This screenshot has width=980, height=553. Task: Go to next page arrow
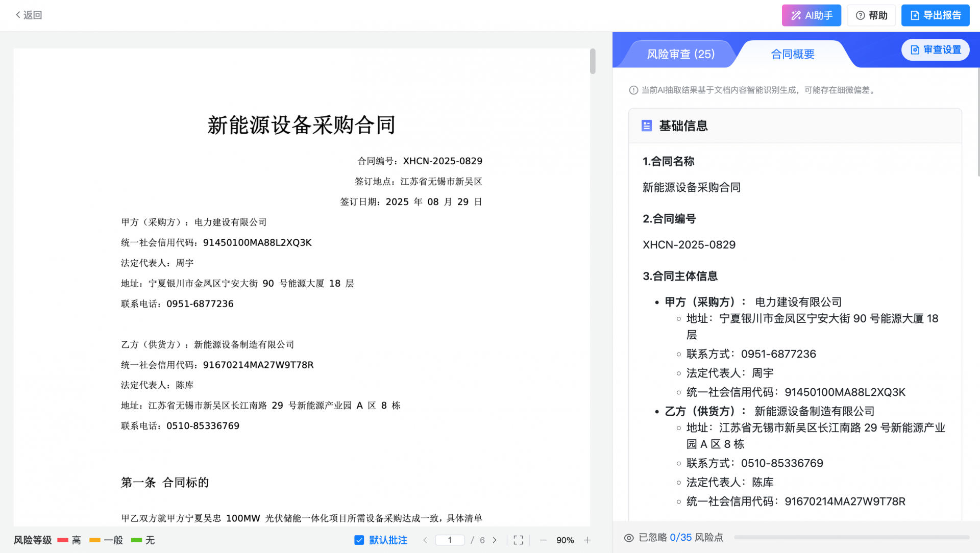pos(495,540)
